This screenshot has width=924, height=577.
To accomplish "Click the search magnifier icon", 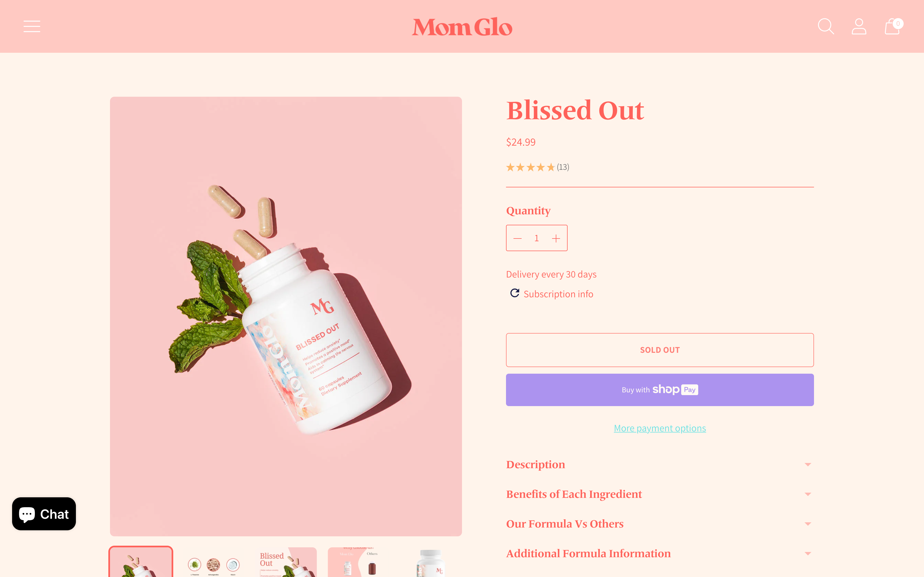I will (x=826, y=26).
